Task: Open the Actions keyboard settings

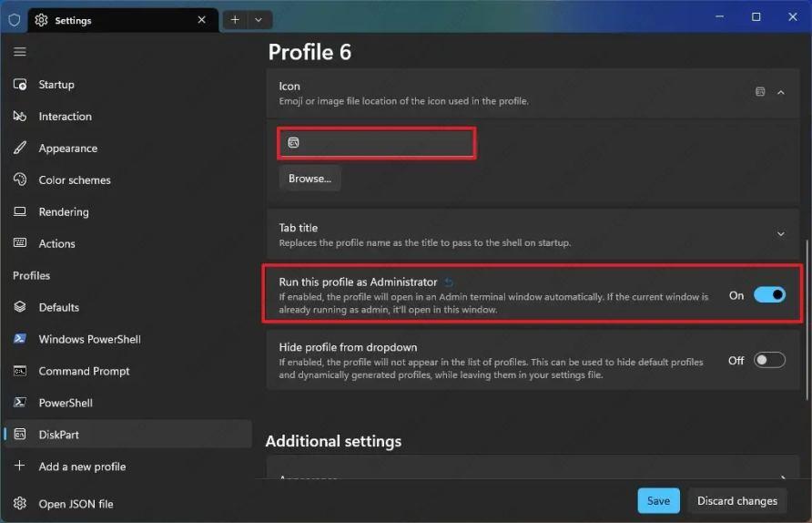Action: coord(56,244)
